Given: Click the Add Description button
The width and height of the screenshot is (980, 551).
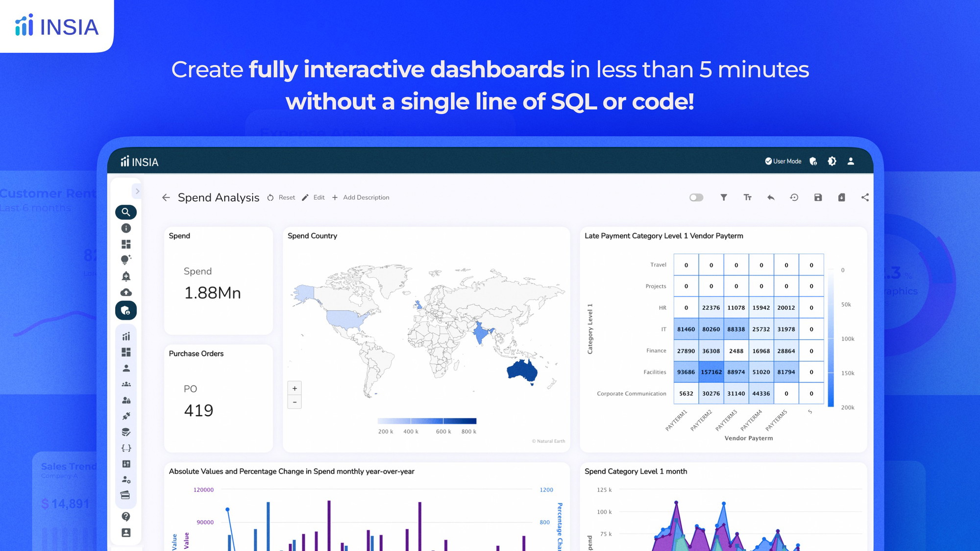Looking at the screenshot, I should coord(361,197).
